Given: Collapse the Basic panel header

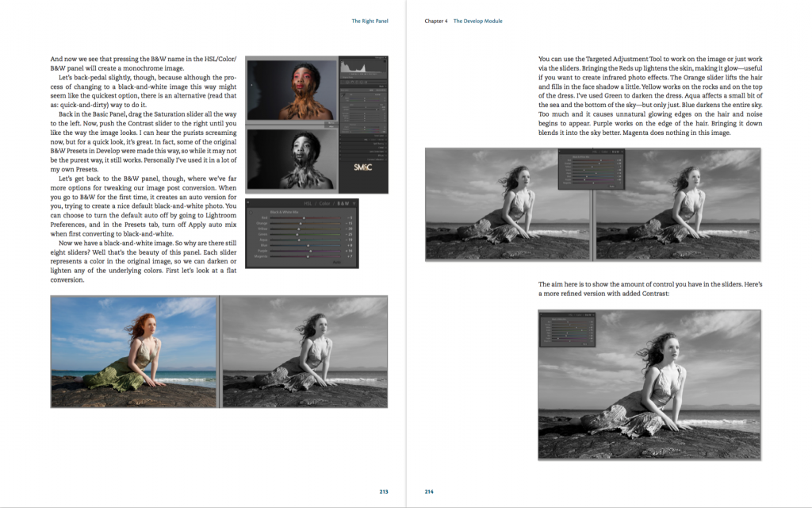Looking at the screenshot, I should (x=381, y=86).
